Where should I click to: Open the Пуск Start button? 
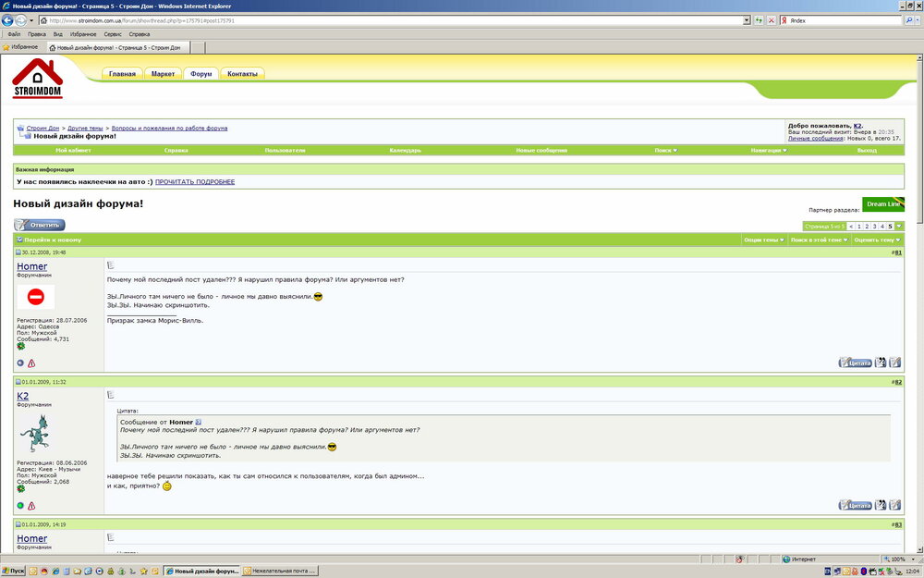click(13, 571)
